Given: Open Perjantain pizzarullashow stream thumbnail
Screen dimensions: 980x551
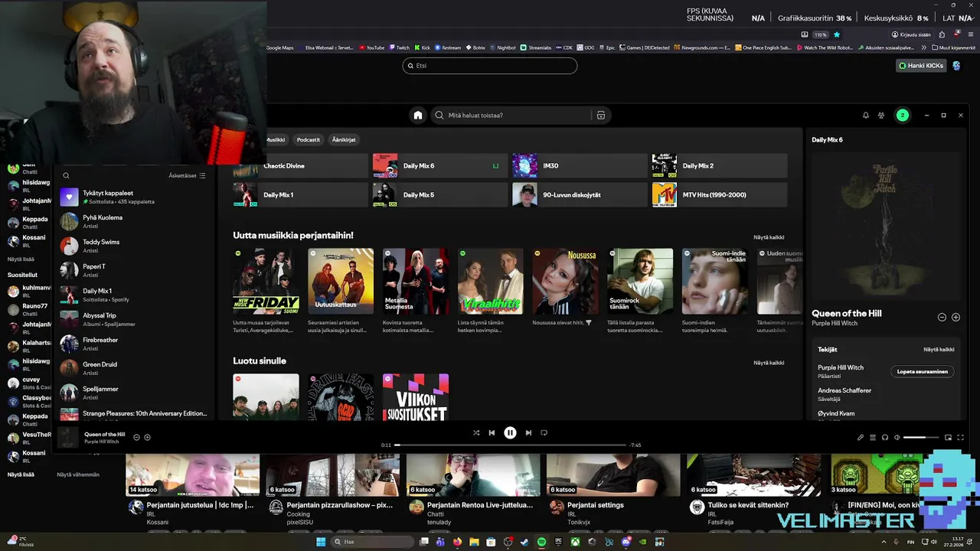Looking at the screenshot, I should [x=333, y=475].
